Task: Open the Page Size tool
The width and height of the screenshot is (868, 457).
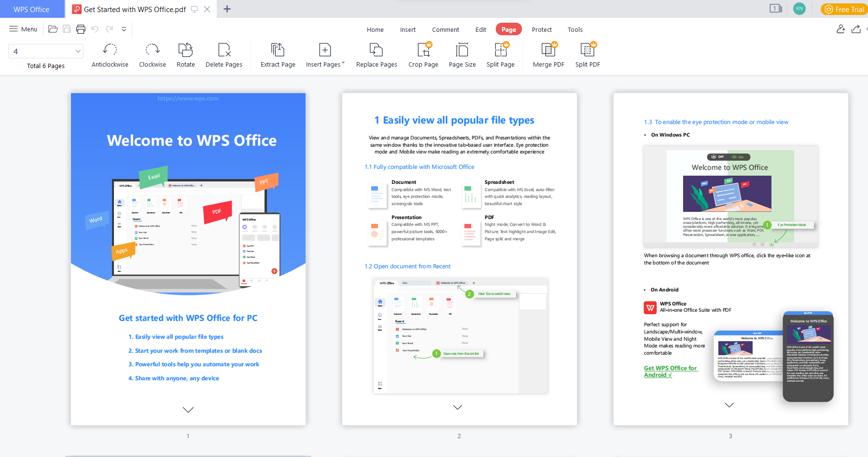Action: (x=462, y=54)
